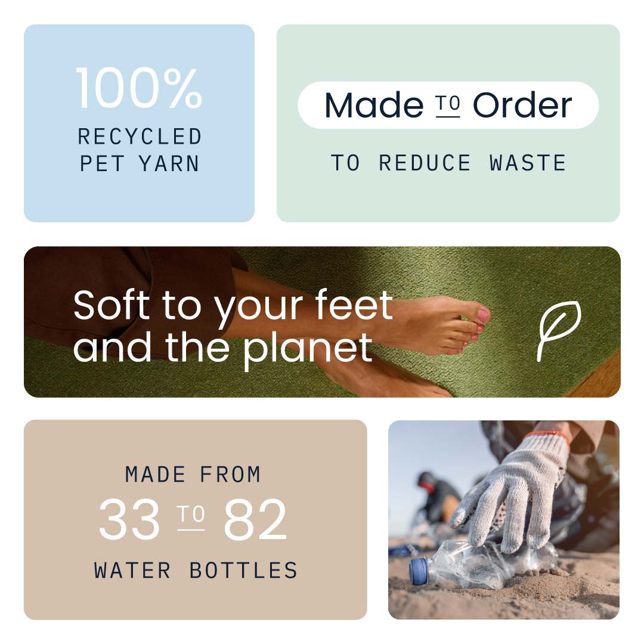Click the Soft to your feet headline
644x644 pixels.
coord(233,326)
